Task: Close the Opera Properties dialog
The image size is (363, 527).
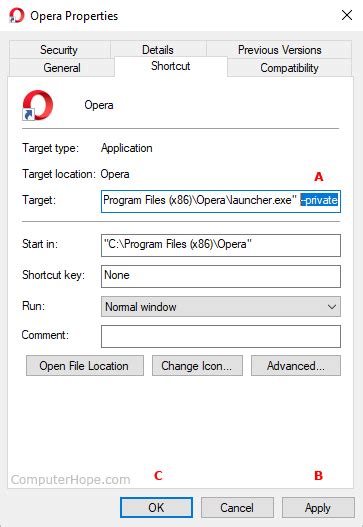Action: tap(347, 15)
